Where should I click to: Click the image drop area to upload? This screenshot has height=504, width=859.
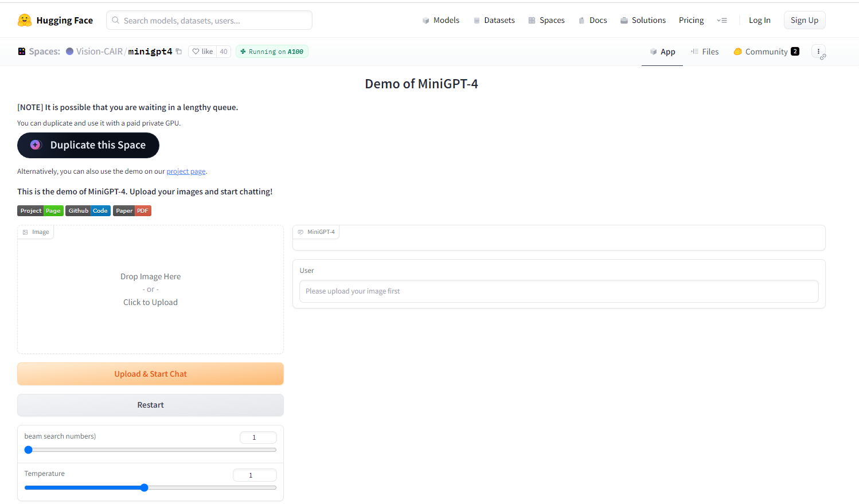point(150,290)
